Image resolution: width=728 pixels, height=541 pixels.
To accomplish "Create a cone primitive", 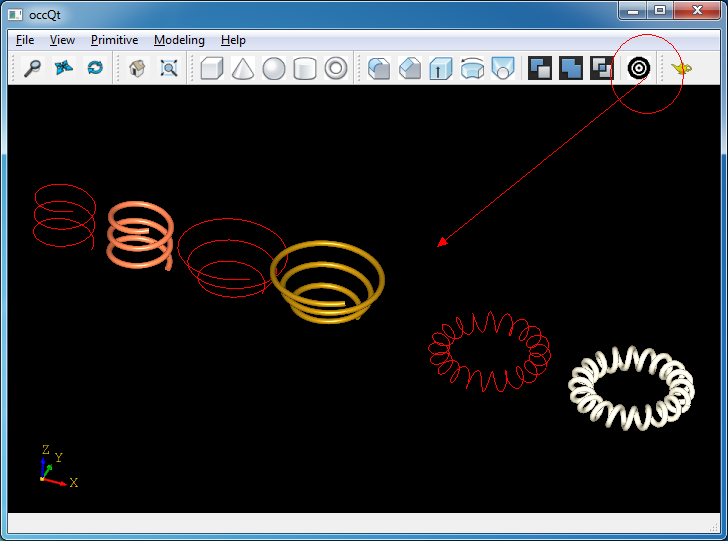I will click(242, 68).
